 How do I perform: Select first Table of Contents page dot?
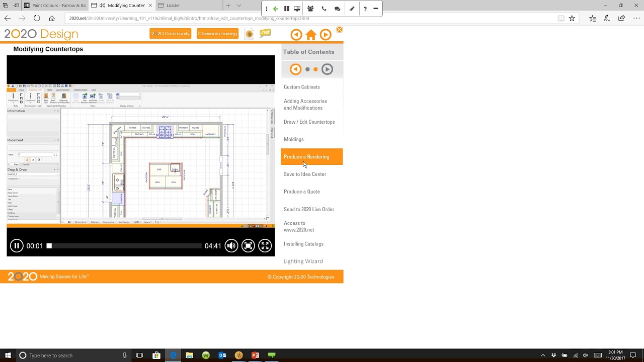(x=307, y=69)
